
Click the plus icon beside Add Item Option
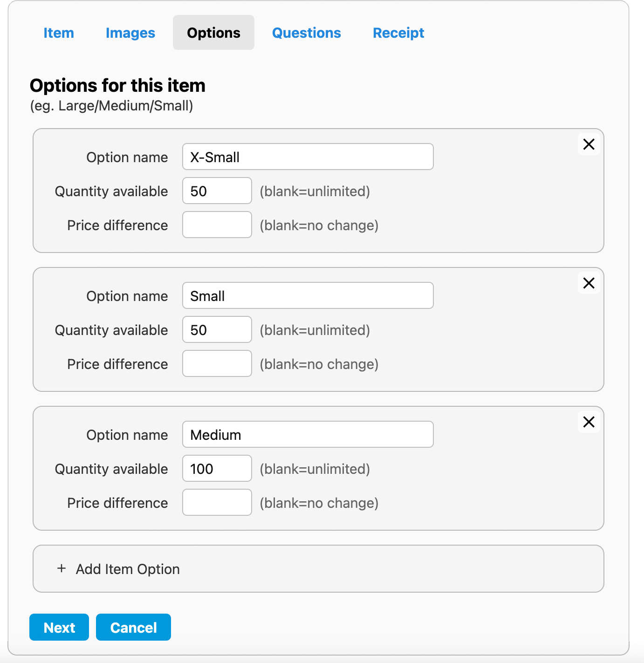pyautogui.click(x=61, y=569)
